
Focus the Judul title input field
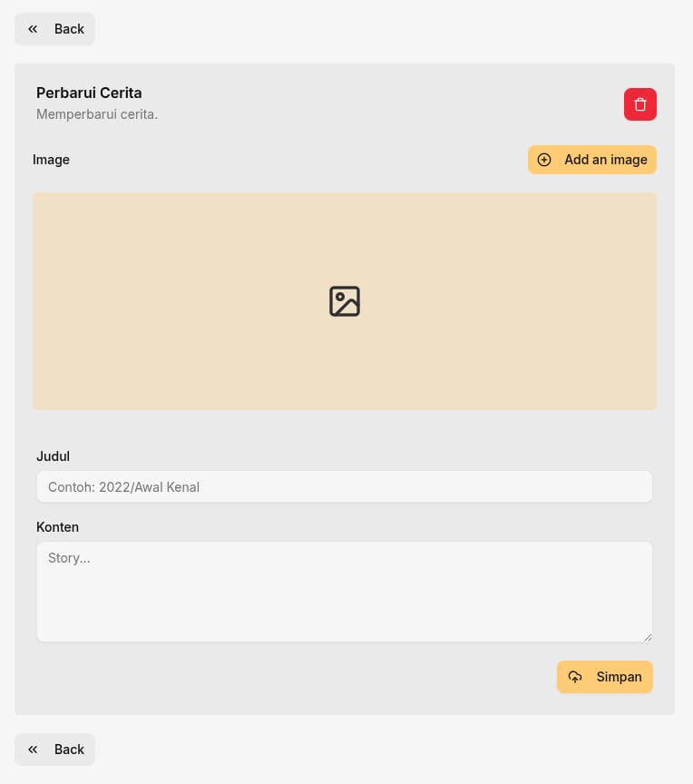[345, 486]
